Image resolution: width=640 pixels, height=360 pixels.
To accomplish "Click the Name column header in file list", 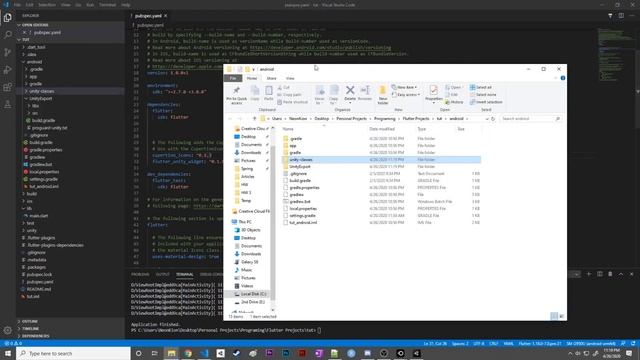I will coord(288,129).
